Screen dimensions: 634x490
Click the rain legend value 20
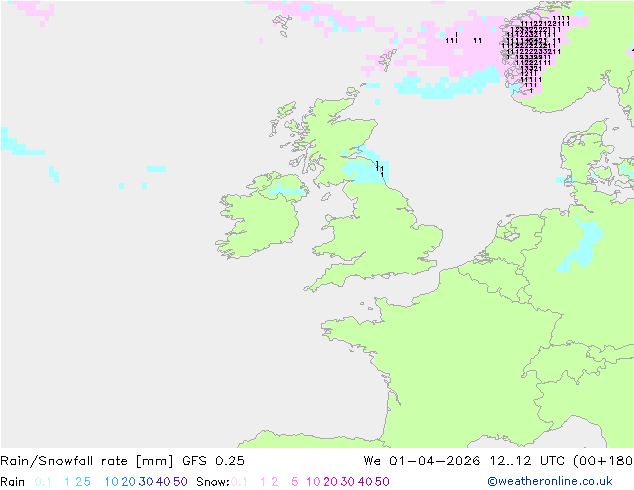coord(129,482)
